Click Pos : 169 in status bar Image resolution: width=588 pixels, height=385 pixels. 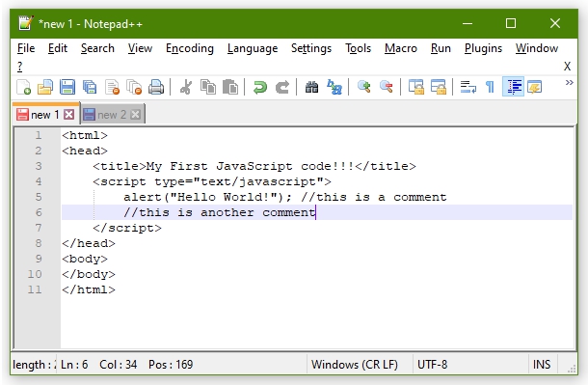click(171, 365)
